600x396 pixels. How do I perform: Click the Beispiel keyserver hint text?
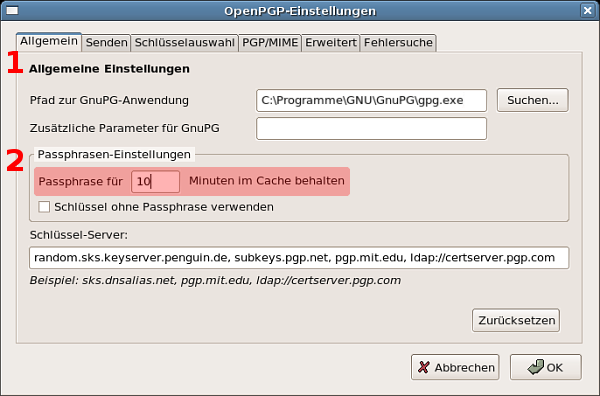click(x=215, y=280)
